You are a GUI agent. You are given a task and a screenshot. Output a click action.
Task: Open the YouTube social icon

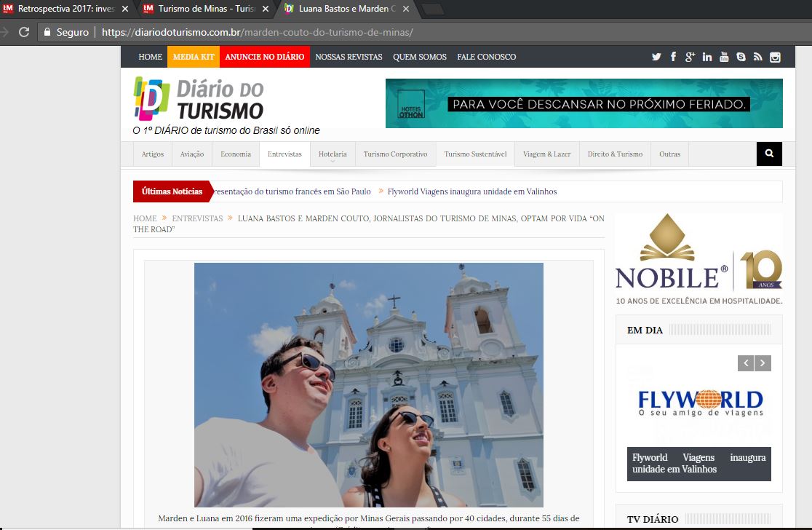pyautogui.click(x=724, y=57)
